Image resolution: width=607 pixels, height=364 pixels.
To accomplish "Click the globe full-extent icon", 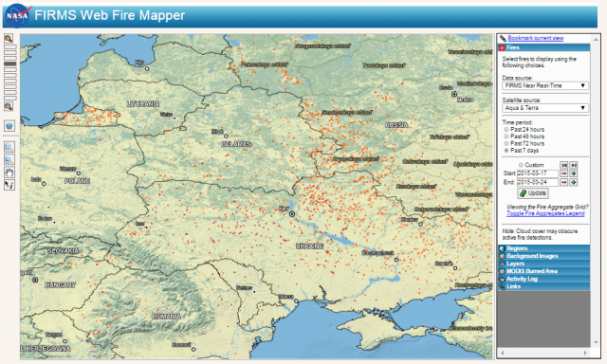I will 9,126.
